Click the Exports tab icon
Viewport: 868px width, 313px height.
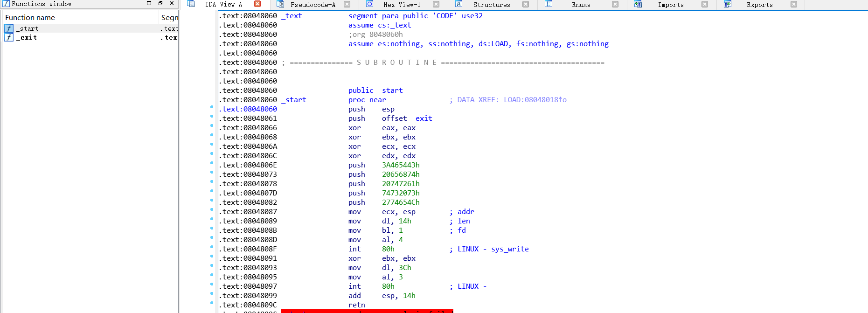tap(728, 4)
